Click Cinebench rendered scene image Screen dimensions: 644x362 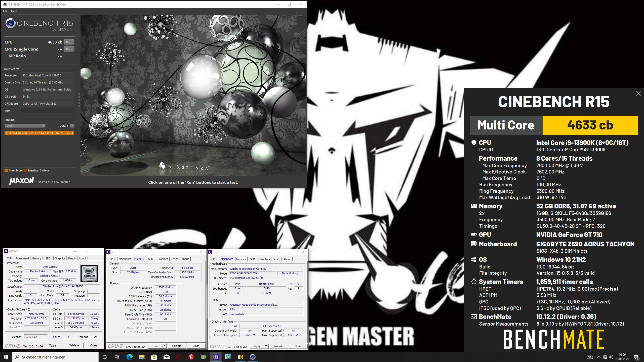193,96
